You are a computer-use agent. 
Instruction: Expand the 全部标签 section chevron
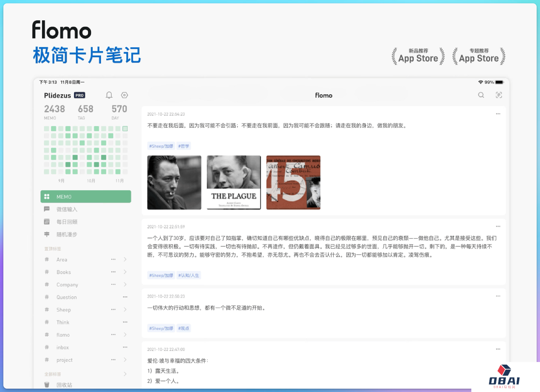point(125,374)
